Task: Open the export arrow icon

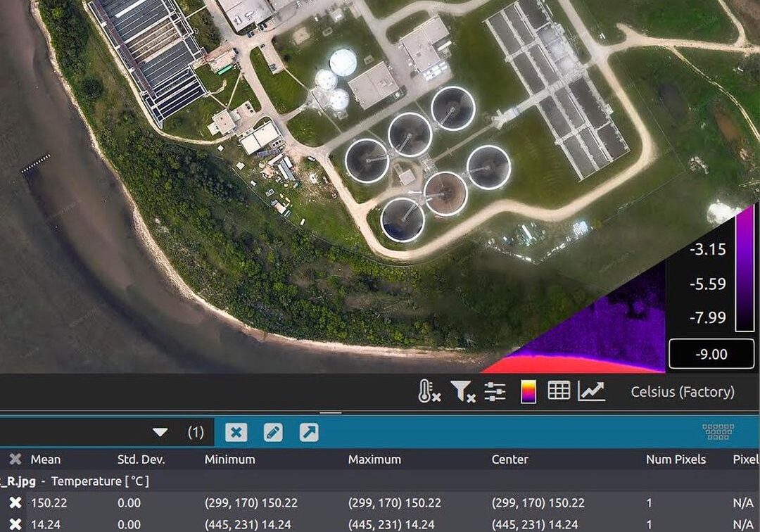Action: tap(308, 432)
